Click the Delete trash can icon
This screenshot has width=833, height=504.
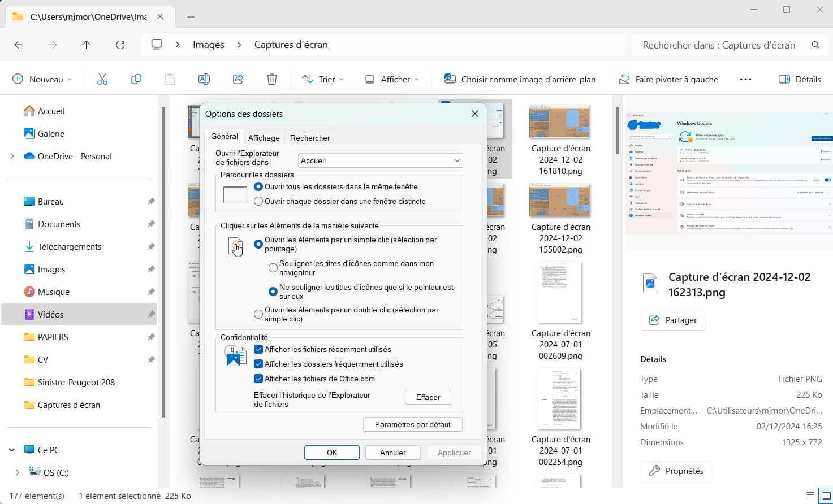pos(272,80)
